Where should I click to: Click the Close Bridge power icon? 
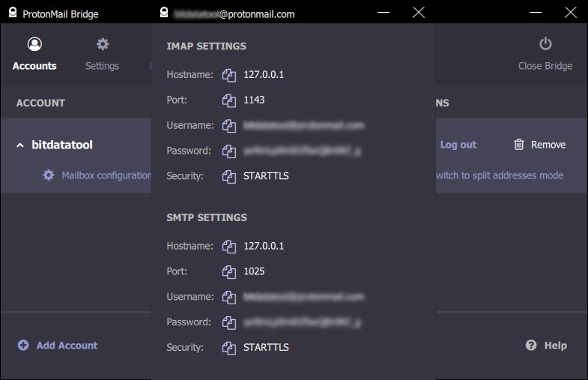click(x=545, y=44)
